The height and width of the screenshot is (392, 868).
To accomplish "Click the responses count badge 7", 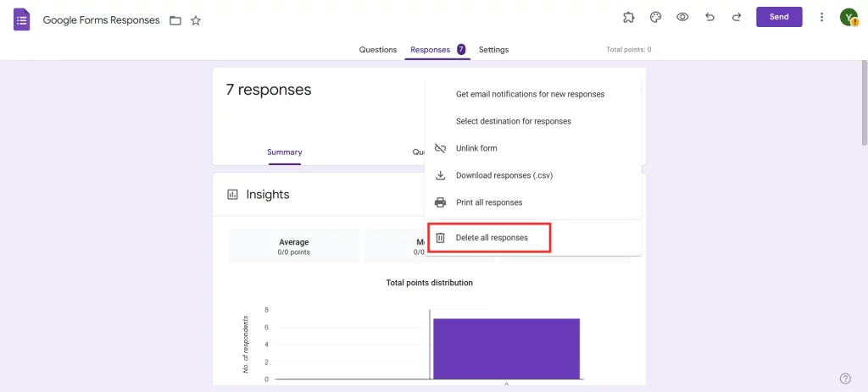I will (x=461, y=49).
